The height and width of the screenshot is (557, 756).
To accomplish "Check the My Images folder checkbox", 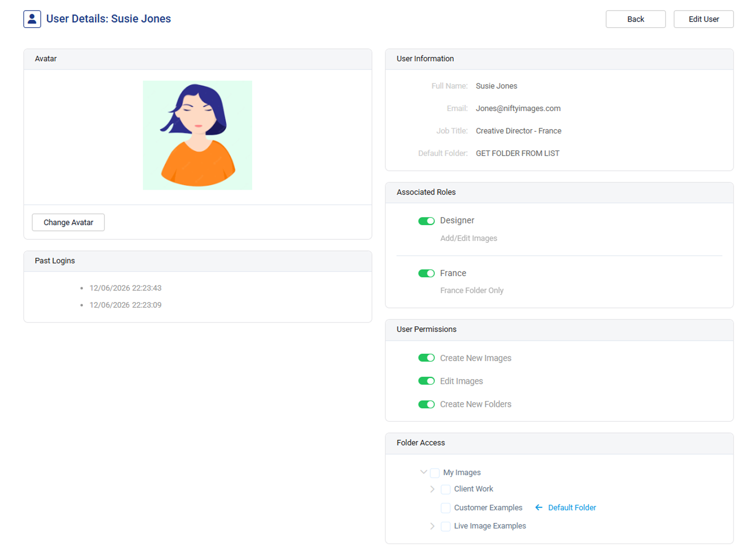I will pos(435,473).
